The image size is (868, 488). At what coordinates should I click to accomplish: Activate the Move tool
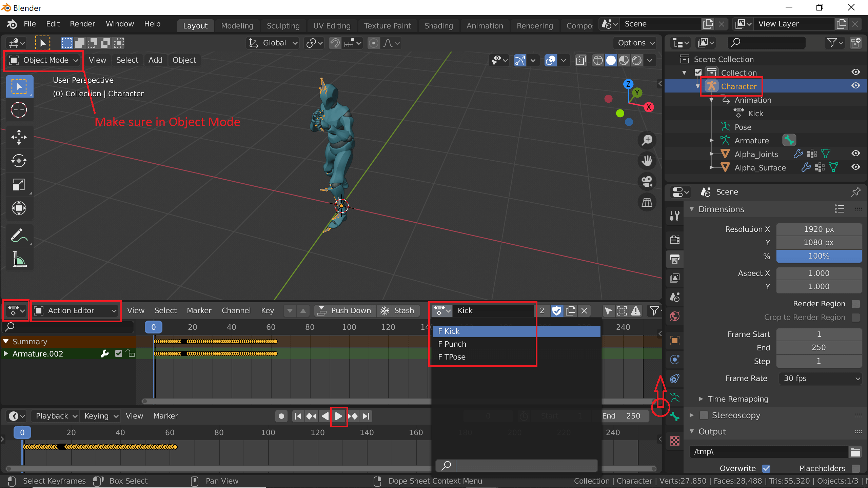pos(19,137)
